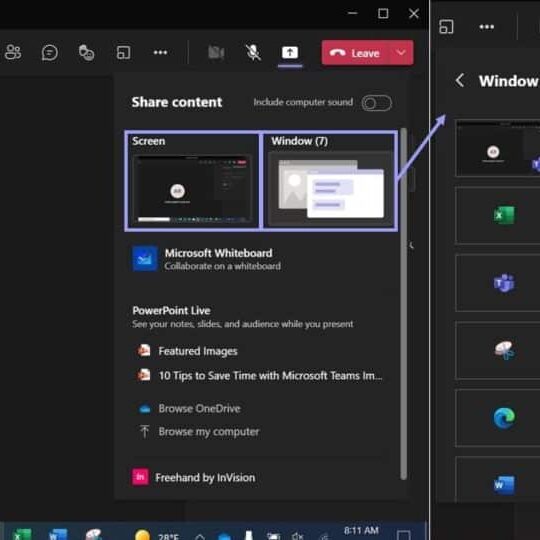Maximize the Teams meeting window
Viewport: 540px width, 540px height.
383,13
